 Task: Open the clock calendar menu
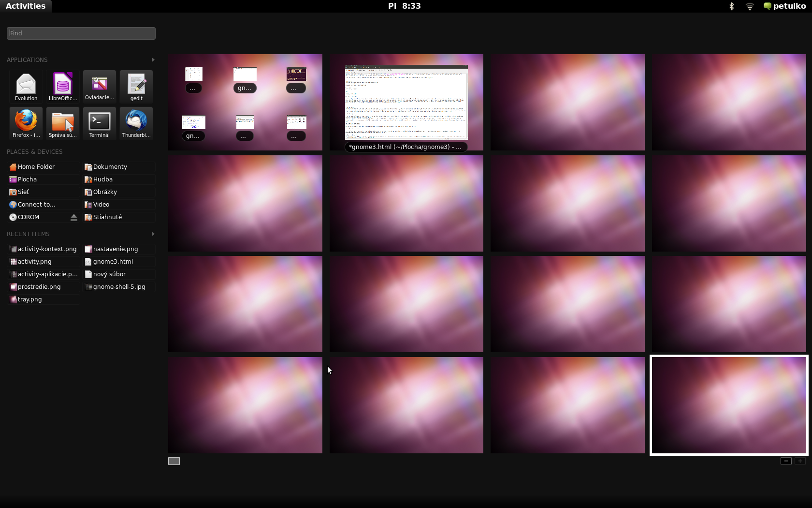405,6
